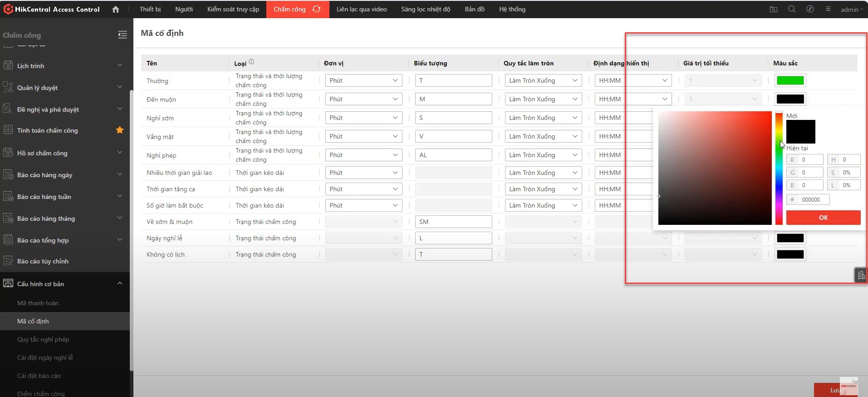This screenshot has width=868, height=397.
Task: Open the Đơn vị dropdown for Thường row
Action: tap(363, 80)
